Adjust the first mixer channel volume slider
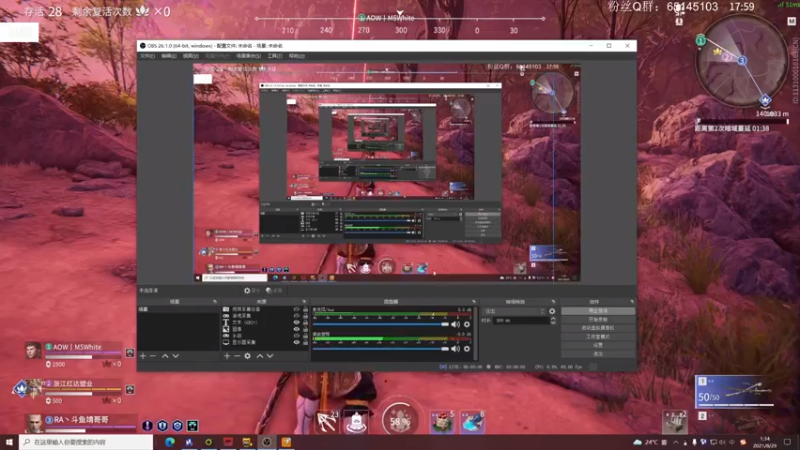Image resolution: width=800 pixels, height=450 pixels. (381, 324)
